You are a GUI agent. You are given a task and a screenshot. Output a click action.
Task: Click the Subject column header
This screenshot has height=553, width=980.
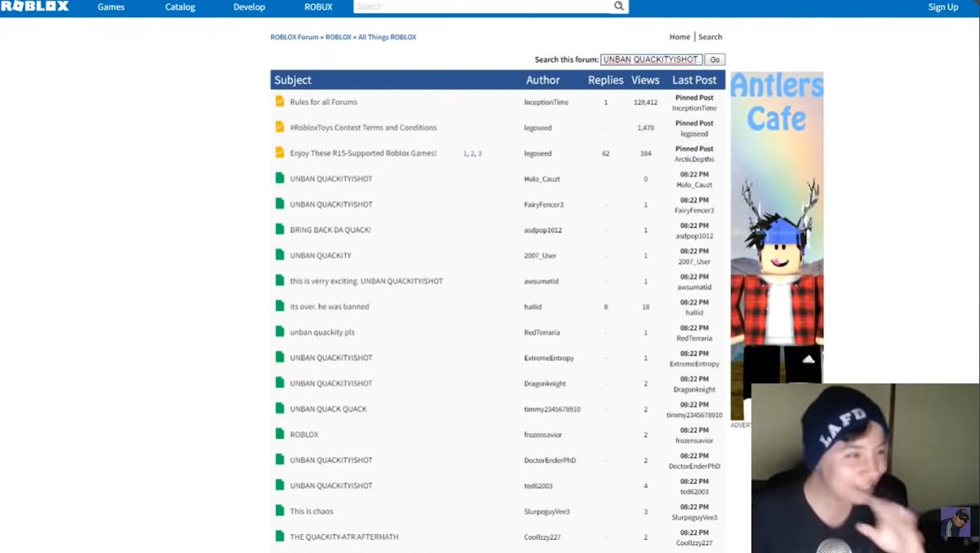tap(292, 80)
